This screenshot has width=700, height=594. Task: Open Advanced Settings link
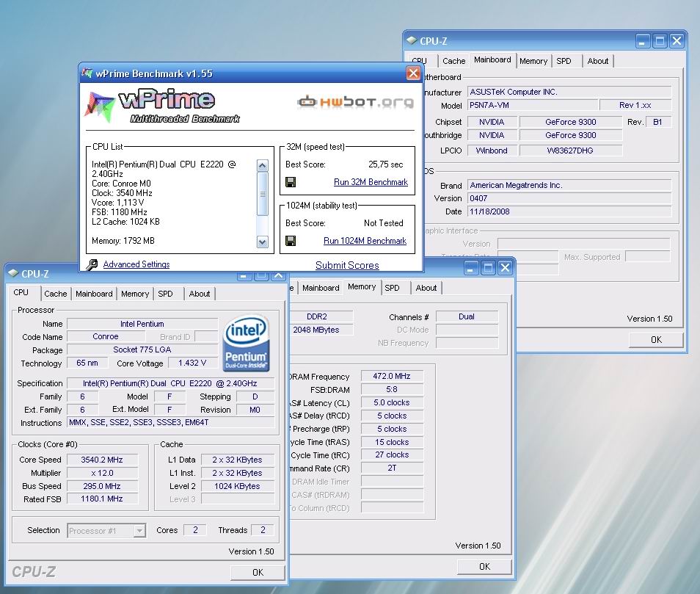(x=136, y=264)
